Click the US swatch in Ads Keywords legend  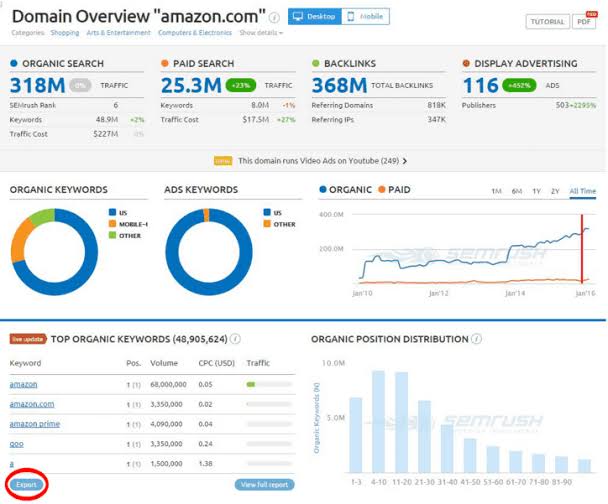click(x=267, y=212)
